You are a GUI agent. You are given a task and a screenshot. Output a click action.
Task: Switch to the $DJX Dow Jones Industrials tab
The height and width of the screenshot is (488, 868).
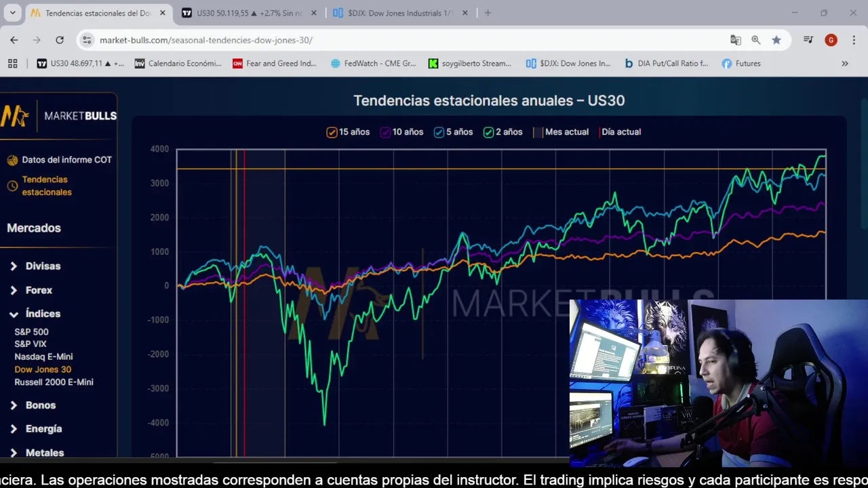click(400, 13)
